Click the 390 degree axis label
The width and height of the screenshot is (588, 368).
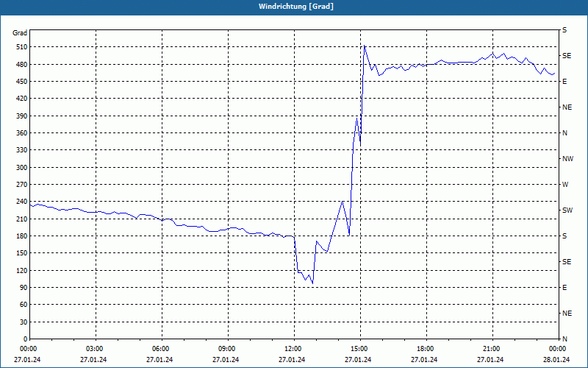coord(23,116)
